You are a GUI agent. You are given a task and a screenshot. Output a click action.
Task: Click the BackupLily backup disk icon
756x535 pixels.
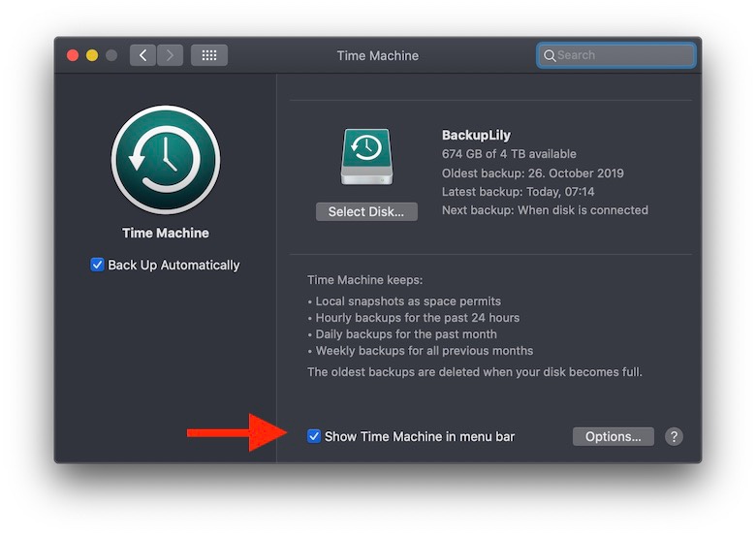(366, 157)
